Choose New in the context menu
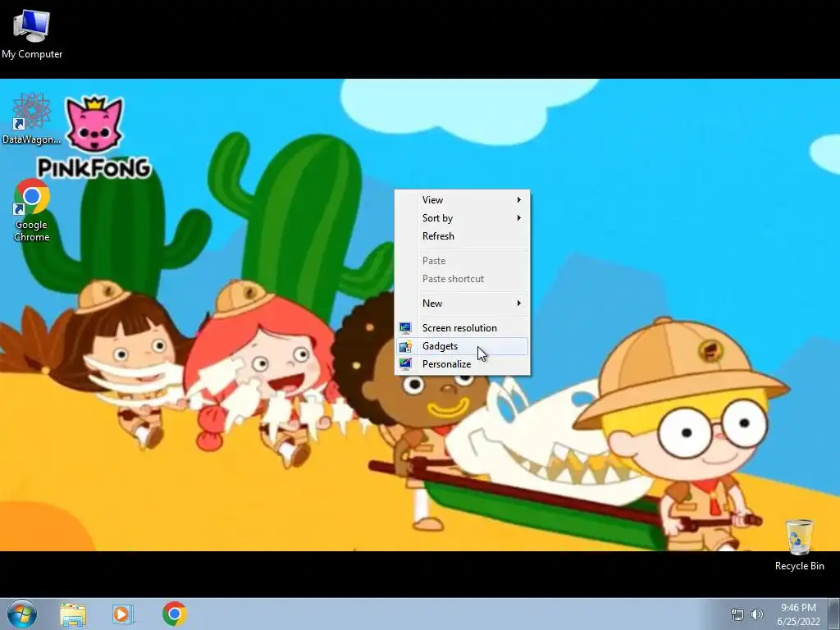 coord(463,304)
